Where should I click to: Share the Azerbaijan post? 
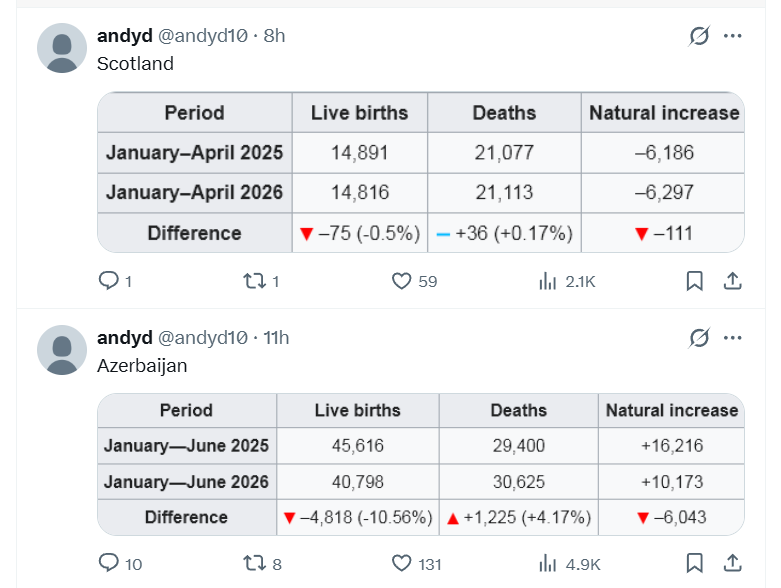[x=732, y=564]
